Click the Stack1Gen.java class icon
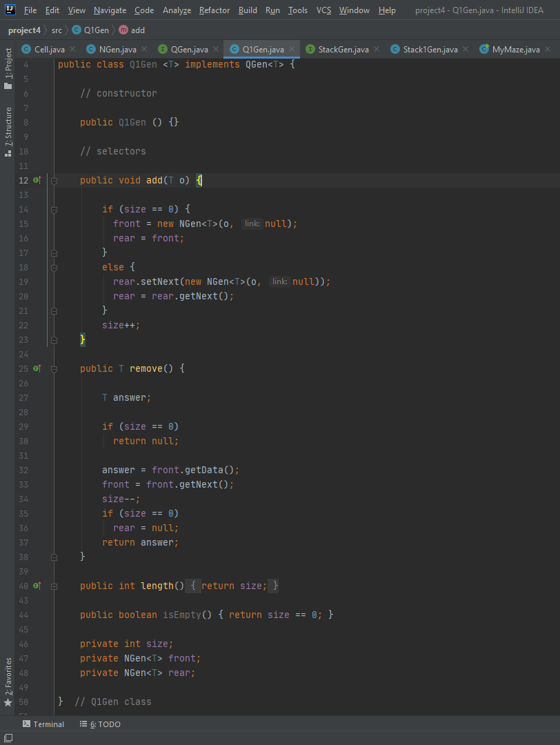Image resolution: width=560 pixels, height=745 pixels. pyautogui.click(x=395, y=49)
